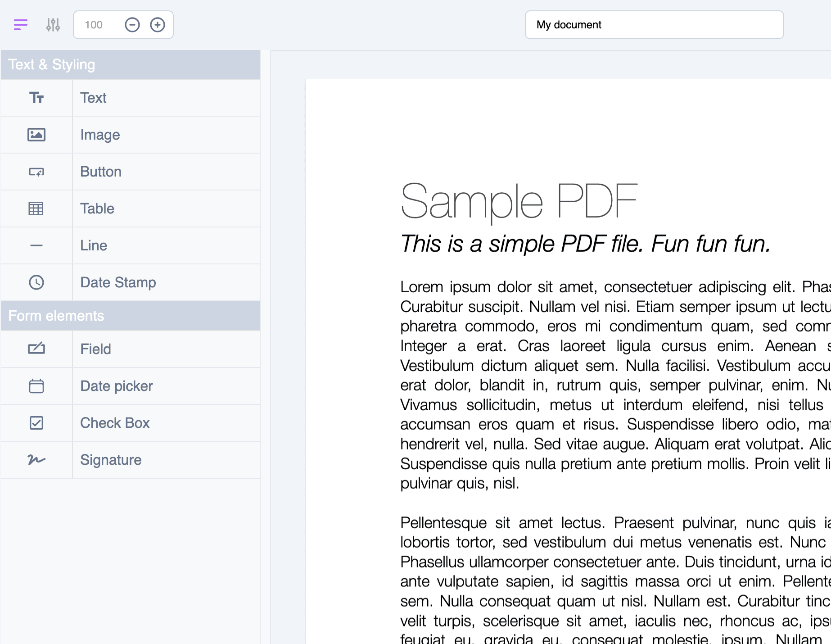This screenshot has width=831, height=644.
Task: Select the Line element icon
Action: (36, 245)
